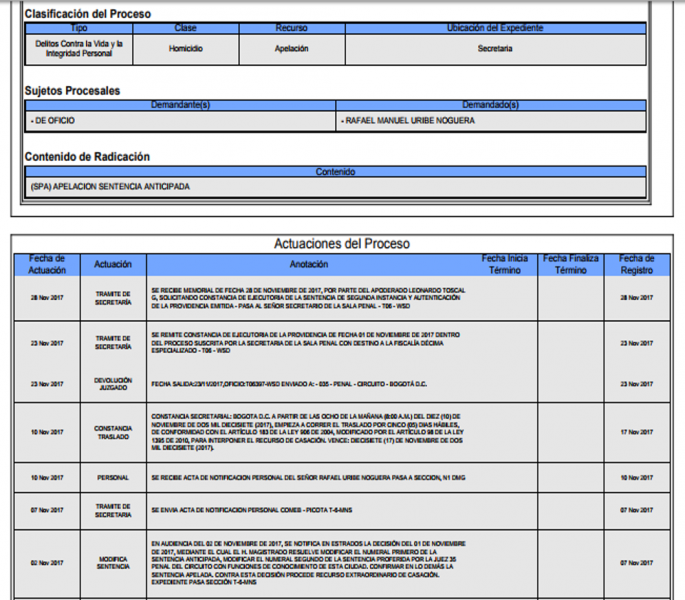Select the Demandante(s) column header

(x=180, y=105)
